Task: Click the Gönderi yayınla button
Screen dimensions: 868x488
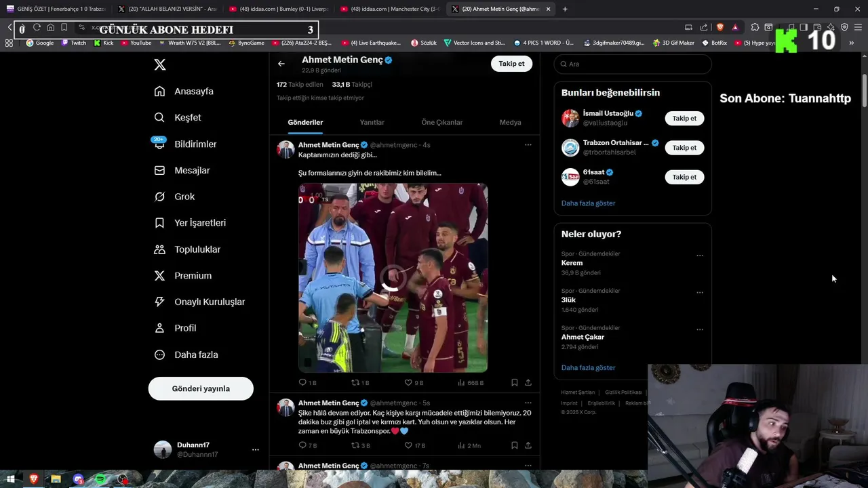Action: click(x=201, y=388)
